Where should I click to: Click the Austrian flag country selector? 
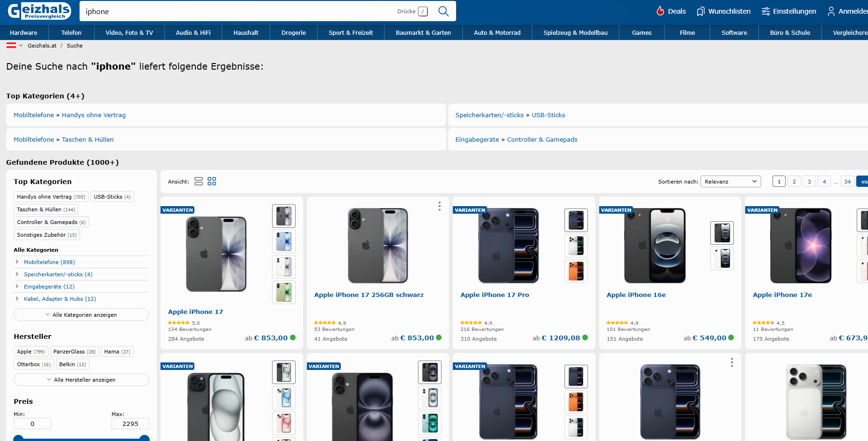point(14,45)
